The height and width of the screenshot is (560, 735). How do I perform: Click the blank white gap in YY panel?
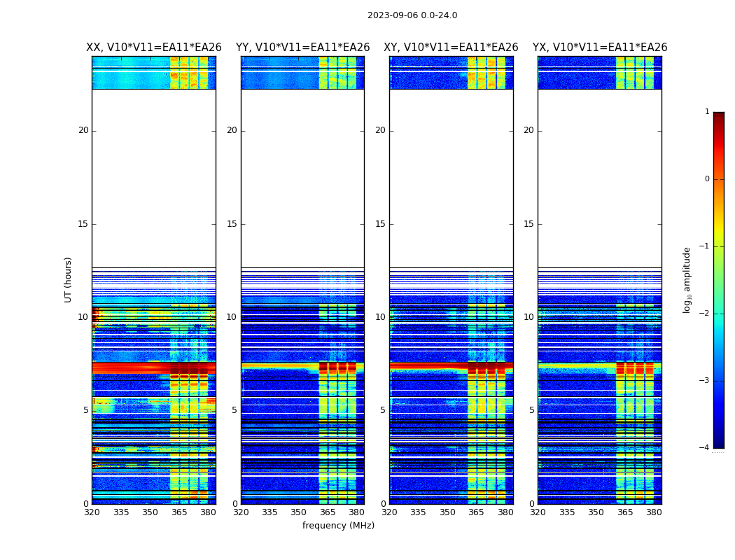pyautogui.click(x=302, y=175)
